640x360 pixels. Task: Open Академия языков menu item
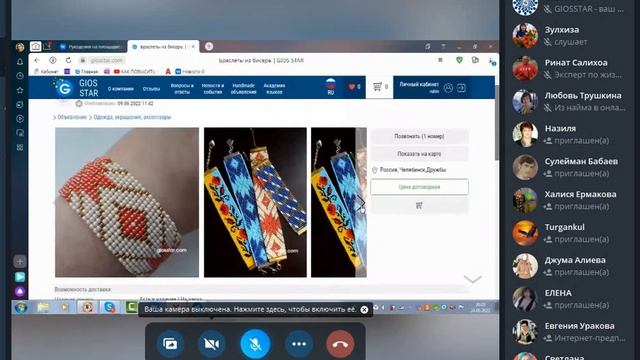274,89
